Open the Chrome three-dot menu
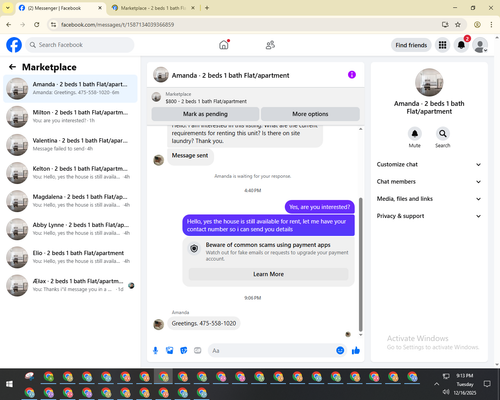This screenshot has width=500, height=400. click(491, 25)
